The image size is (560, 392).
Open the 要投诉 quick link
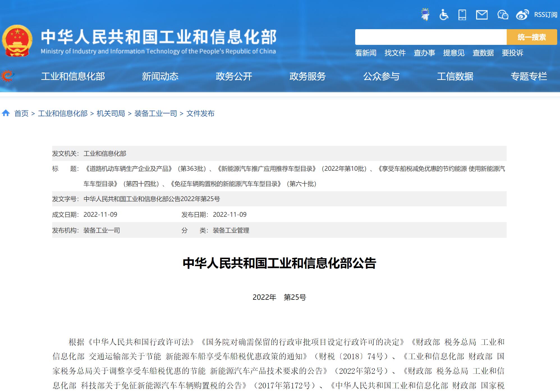513,53
